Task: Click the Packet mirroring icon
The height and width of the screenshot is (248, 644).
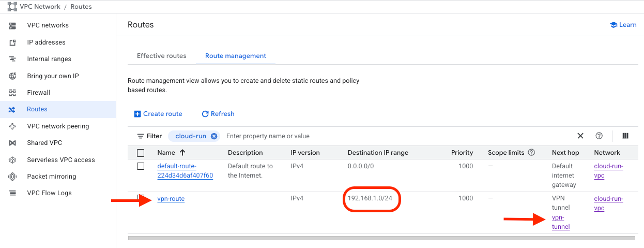Action: click(13, 177)
